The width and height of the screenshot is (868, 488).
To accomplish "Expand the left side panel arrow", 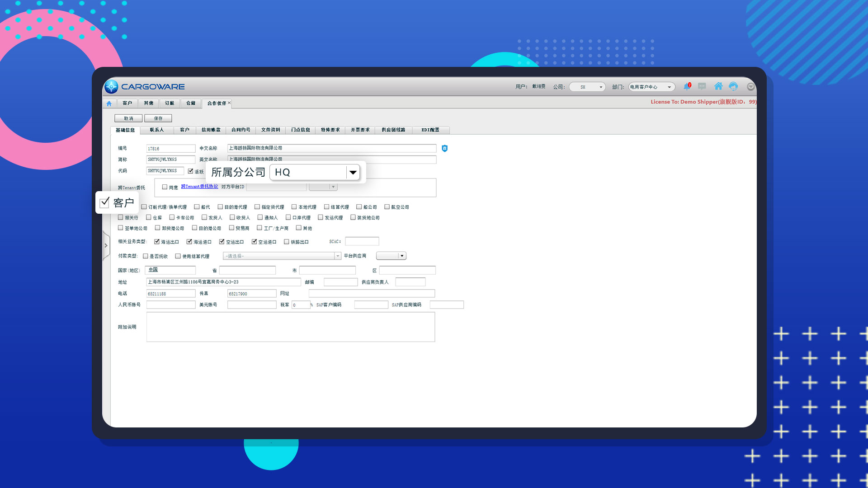I will point(106,246).
